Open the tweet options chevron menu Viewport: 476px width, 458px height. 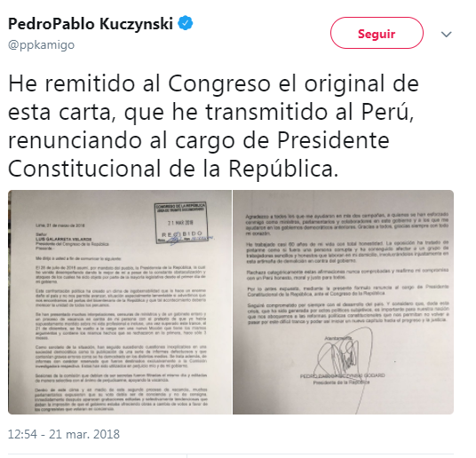click(x=446, y=35)
